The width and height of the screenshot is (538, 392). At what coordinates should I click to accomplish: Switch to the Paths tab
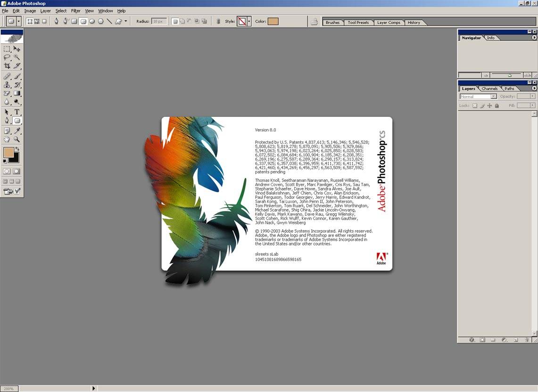(509, 89)
